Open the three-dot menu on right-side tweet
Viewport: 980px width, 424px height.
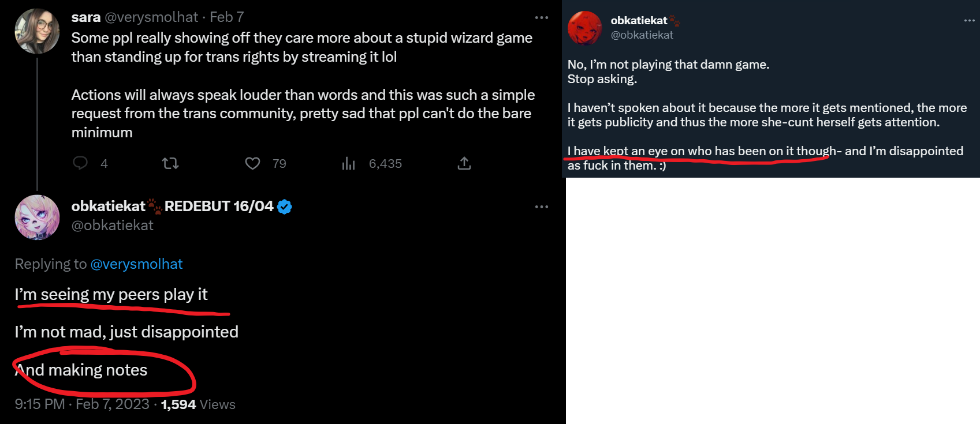pyautogui.click(x=970, y=21)
